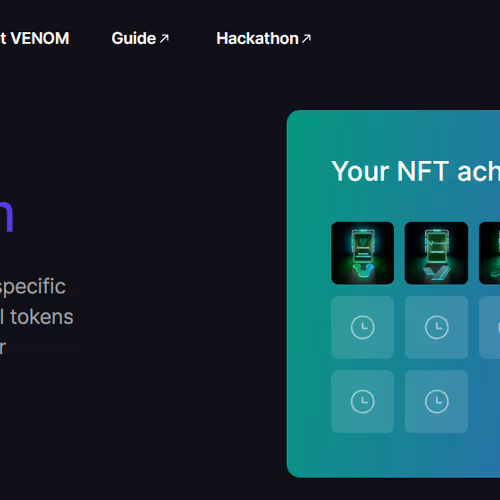The width and height of the screenshot is (500, 500).
Task: Click the cut-off pending tile in second row
Action: pos(489,327)
